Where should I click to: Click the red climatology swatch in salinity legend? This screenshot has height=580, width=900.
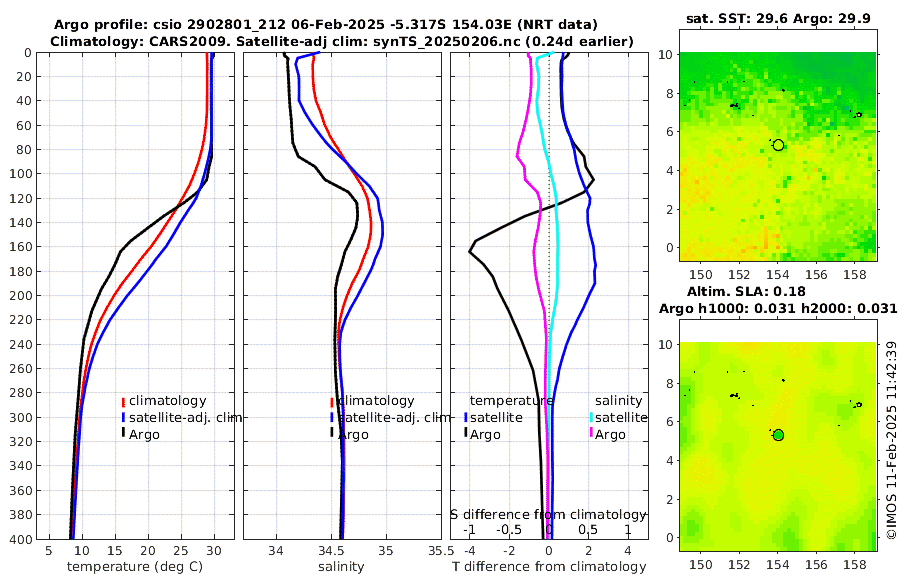(x=332, y=401)
